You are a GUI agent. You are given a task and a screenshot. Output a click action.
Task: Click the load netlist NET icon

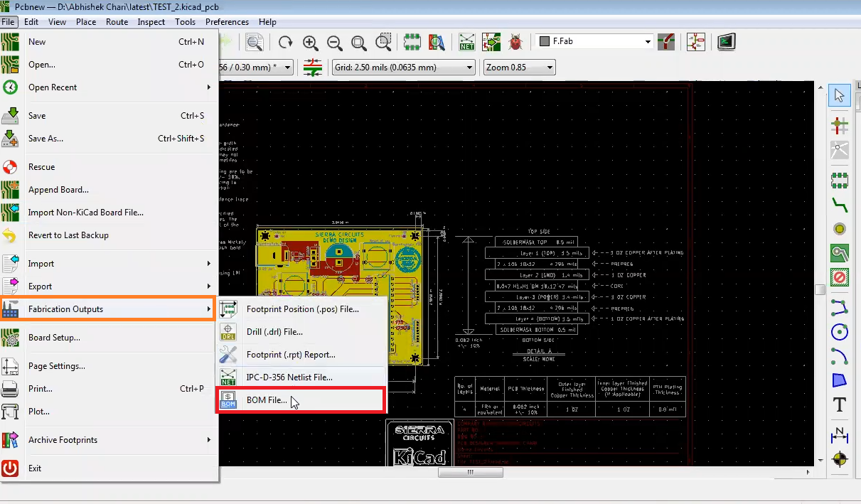467,42
